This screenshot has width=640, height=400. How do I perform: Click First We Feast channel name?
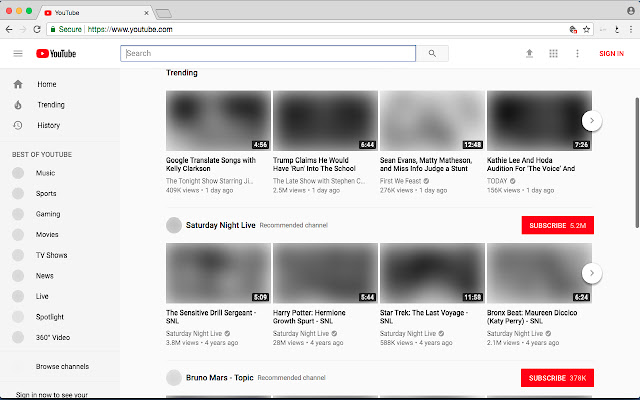[x=400, y=181]
